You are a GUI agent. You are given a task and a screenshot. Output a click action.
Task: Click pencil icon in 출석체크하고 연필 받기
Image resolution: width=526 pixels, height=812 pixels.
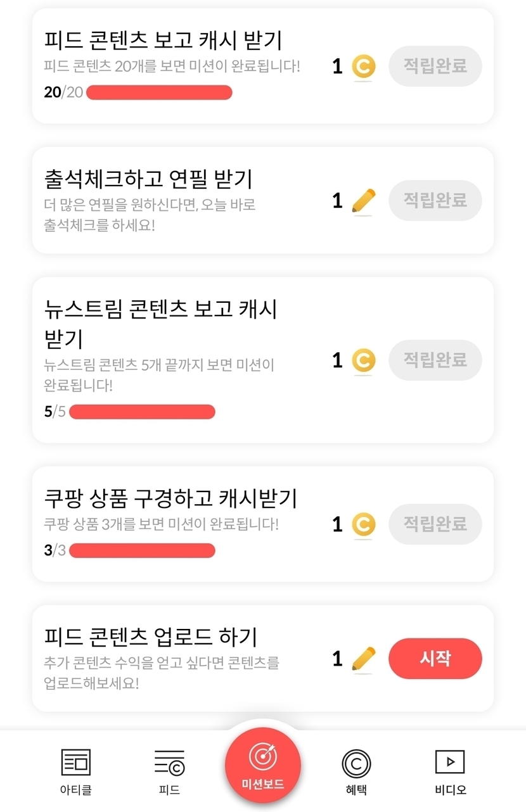point(363,201)
